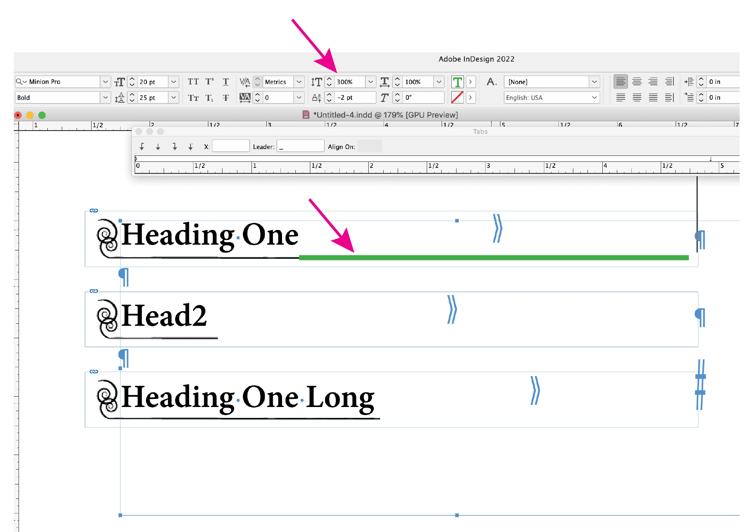This screenshot has height=532, width=756.
Task: Click the Small Caps icon
Action: pos(193,98)
